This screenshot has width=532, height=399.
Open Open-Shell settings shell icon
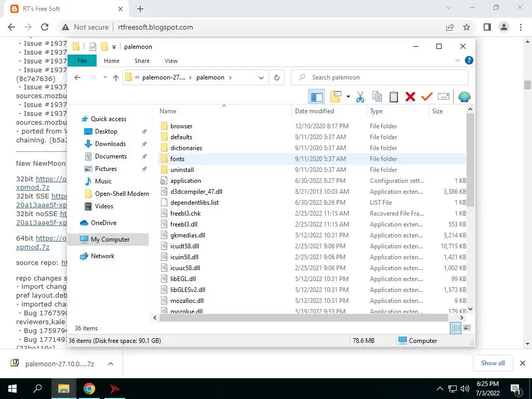464,97
